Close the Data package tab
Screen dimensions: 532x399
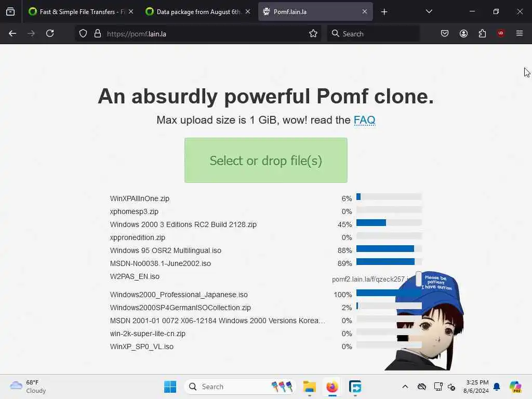coord(248,11)
